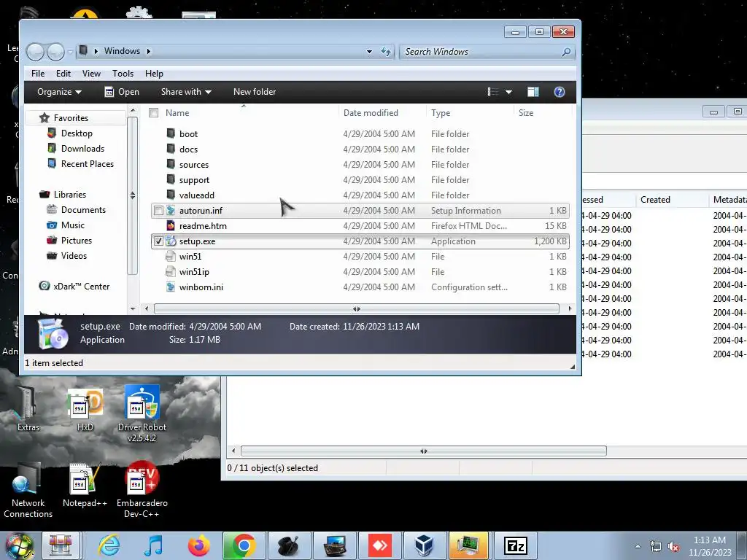Screen dimensions: 747x560
Task: Open Driver Robot v2.5.4.2 desktop shortcut
Action: coord(142,413)
